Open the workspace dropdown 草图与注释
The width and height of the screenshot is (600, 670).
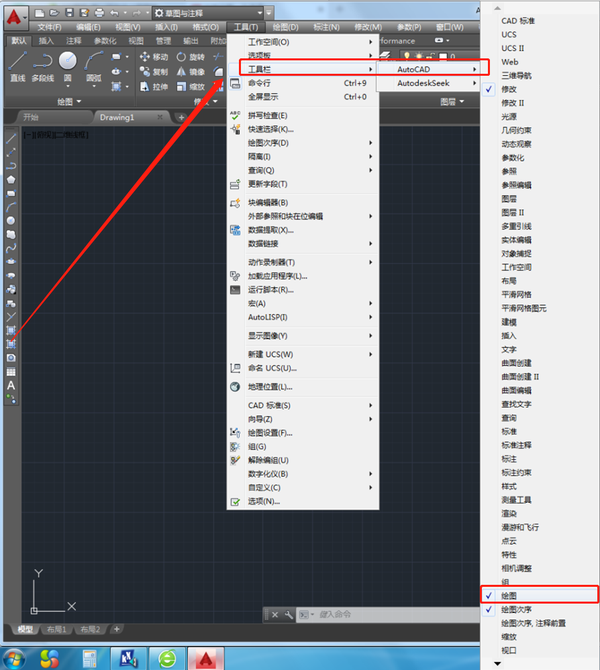[210, 12]
